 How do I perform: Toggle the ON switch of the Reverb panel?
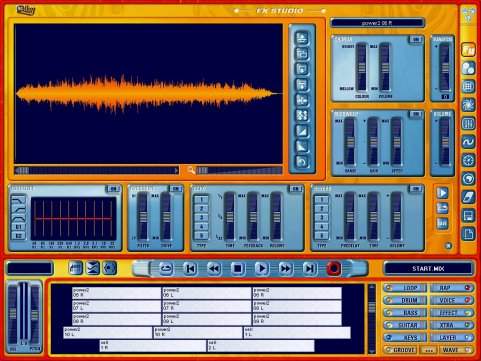click(x=415, y=189)
